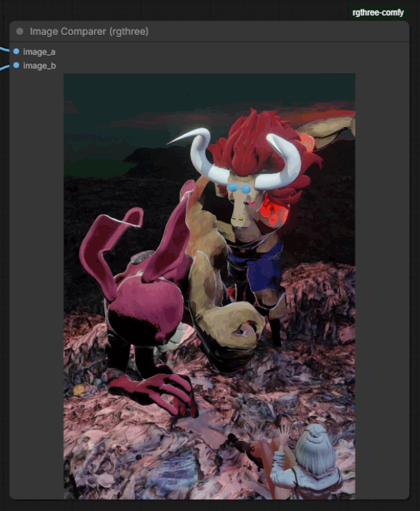The width and height of the screenshot is (420, 511).
Task: Select the Image Comparer (rgthree) title text
Action: pyautogui.click(x=89, y=31)
